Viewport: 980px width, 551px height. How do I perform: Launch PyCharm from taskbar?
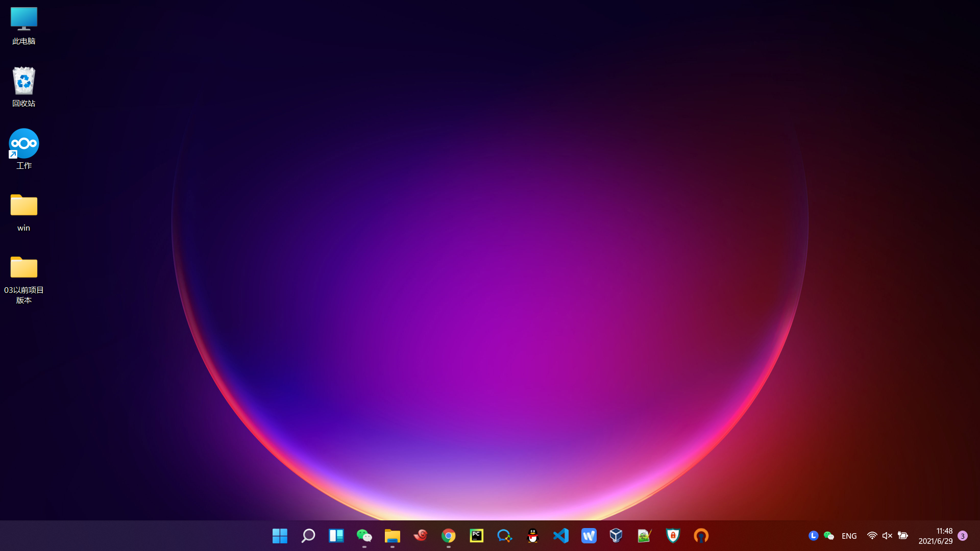click(x=476, y=536)
